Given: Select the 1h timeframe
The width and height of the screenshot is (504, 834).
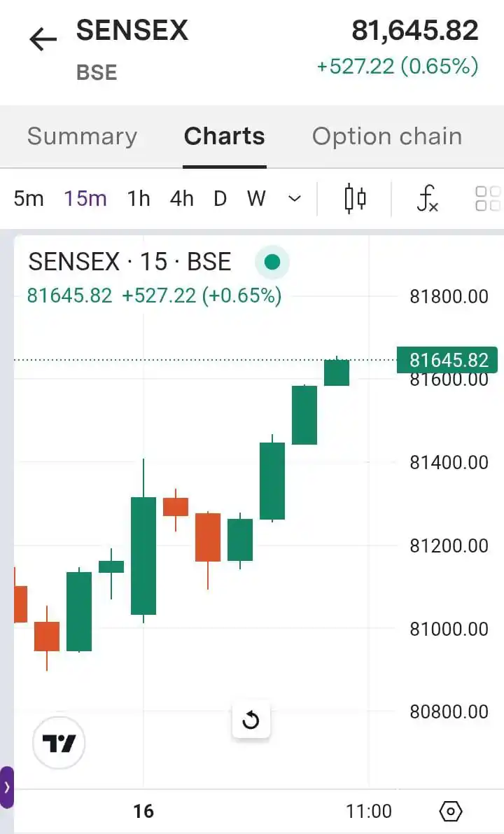Looking at the screenshot, I should 138,198.
